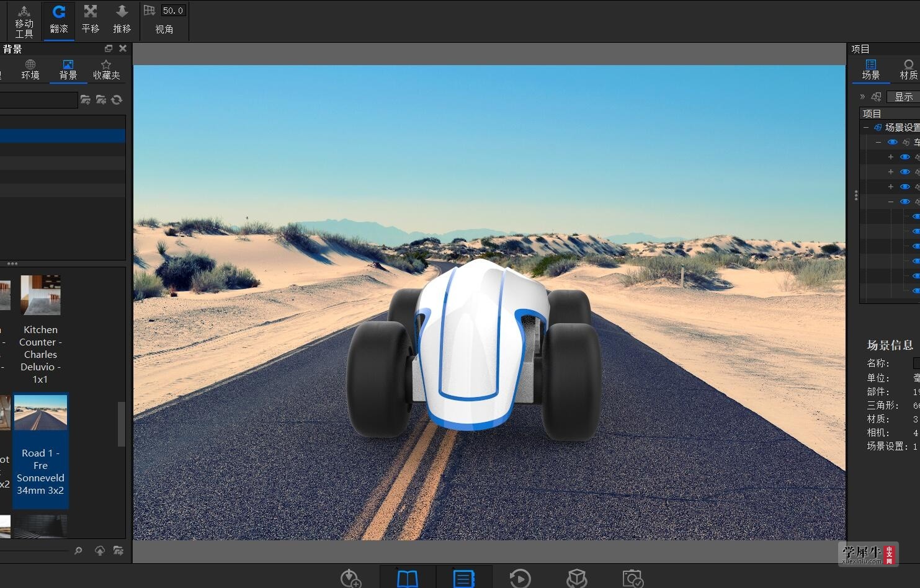
Task: Click the cloud upload icon under thumbnails
Action: [x=99, y=550]
